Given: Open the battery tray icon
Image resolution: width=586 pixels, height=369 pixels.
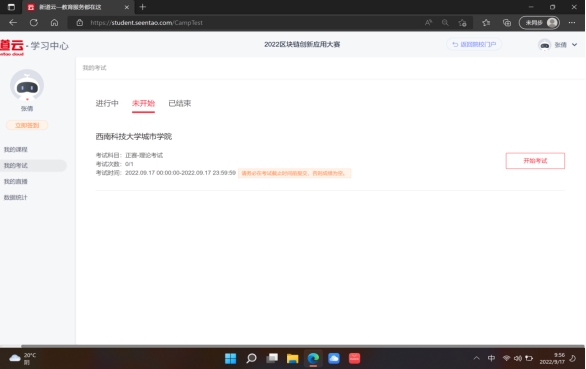Looking at the screenshot, I should click(529, 358).
